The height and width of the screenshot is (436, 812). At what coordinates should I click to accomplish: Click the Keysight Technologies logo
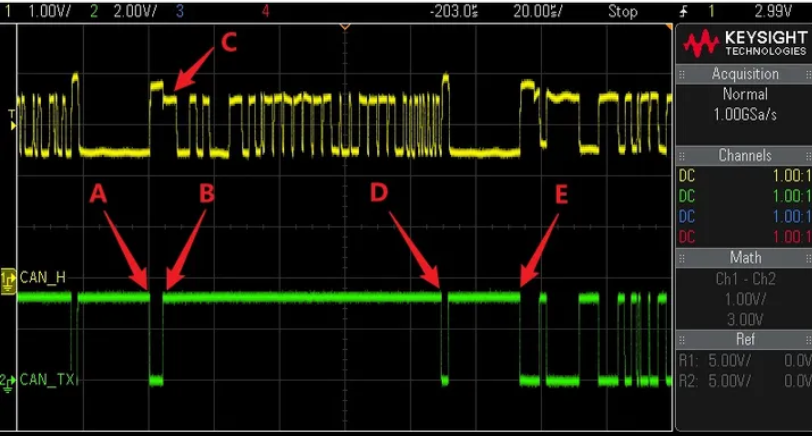click(744, 42)
